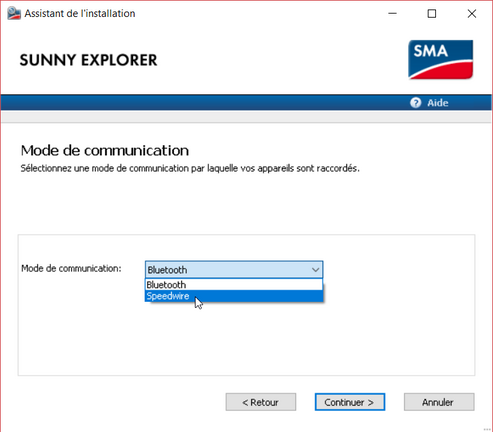Click the Mode de communication heading
This screenshot has height=432, width=493.
105,150
